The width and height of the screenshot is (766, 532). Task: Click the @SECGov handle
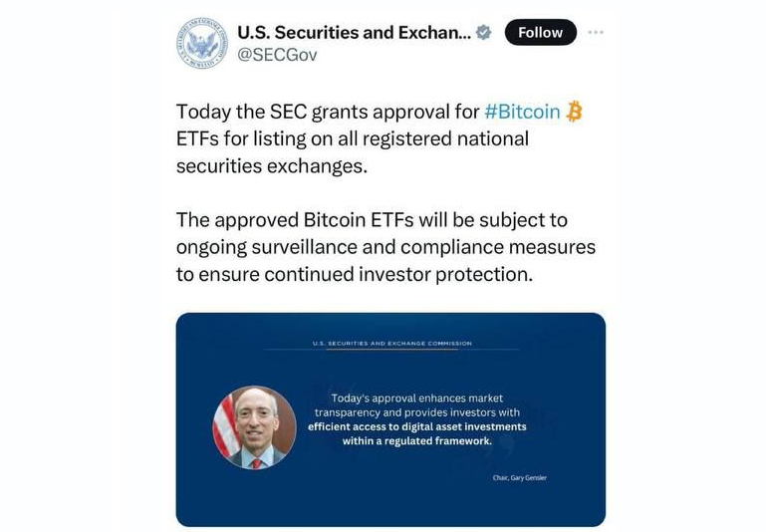point(277,56)
